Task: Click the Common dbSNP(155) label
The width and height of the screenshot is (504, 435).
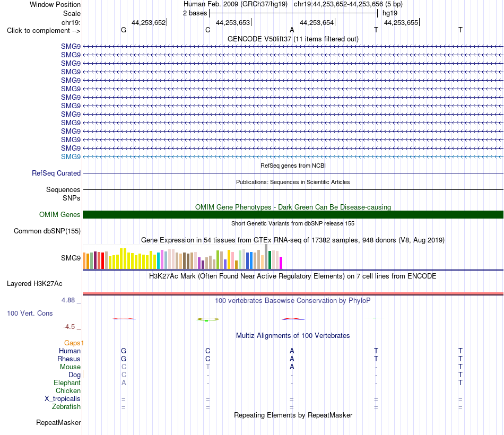Action: [47, 231]
